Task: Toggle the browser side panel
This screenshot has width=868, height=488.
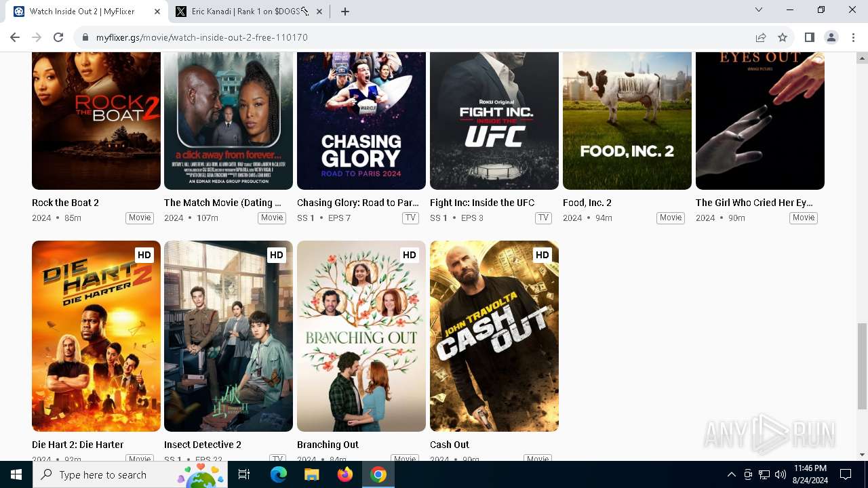Action: tap(809, 37)
